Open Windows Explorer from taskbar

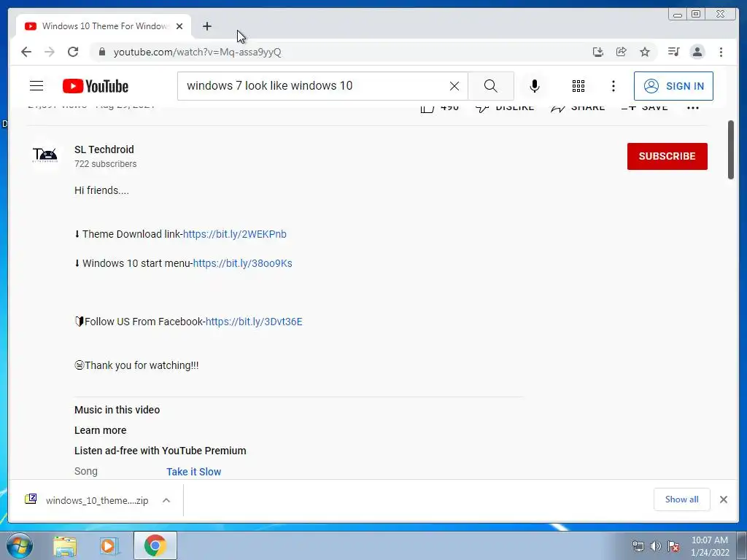tap(65, 545)
